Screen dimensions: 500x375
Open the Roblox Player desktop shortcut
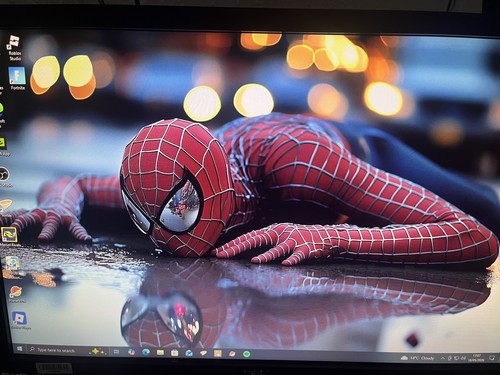pyautogui.click(x=20, y=320)
